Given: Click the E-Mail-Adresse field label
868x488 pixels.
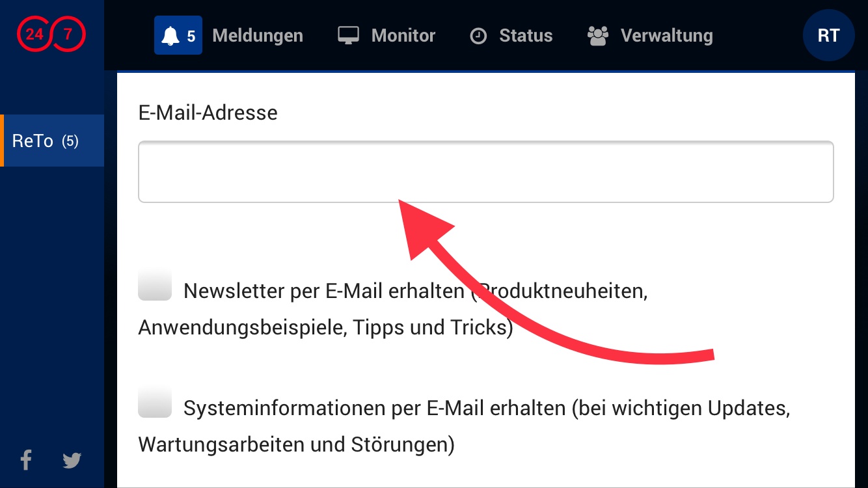Looking at the screenshot, I should click(208, 113).
